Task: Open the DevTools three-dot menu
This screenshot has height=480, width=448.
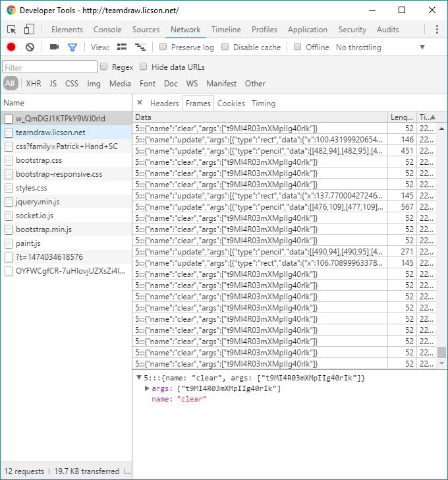Action: pos(437,30)
